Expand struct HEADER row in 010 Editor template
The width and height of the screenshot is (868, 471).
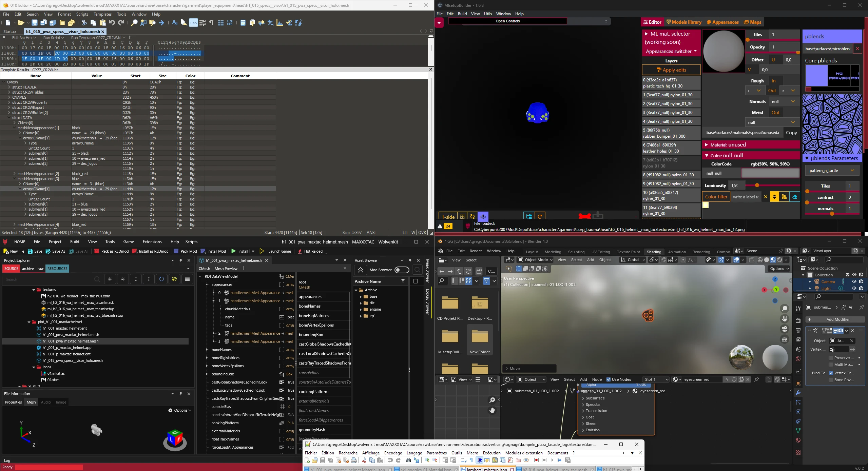click(9, 87)
